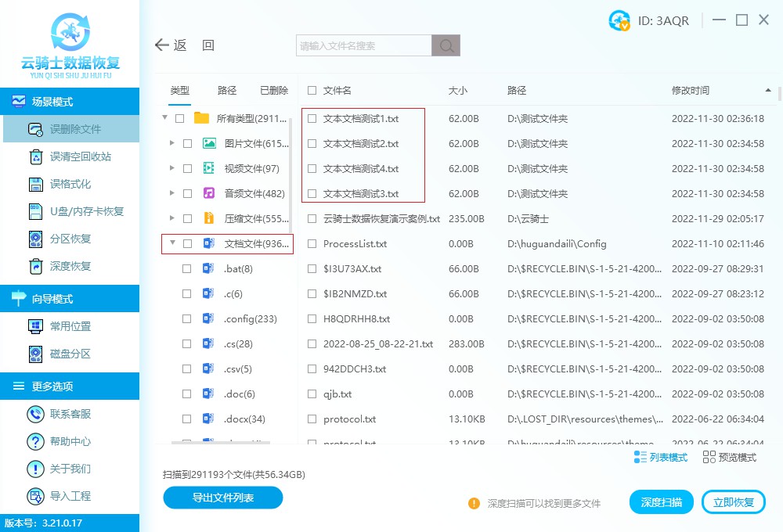Click the 导出文件列表 export button
Viewport: 783px width, 532px height.
[x=222, y=498]
